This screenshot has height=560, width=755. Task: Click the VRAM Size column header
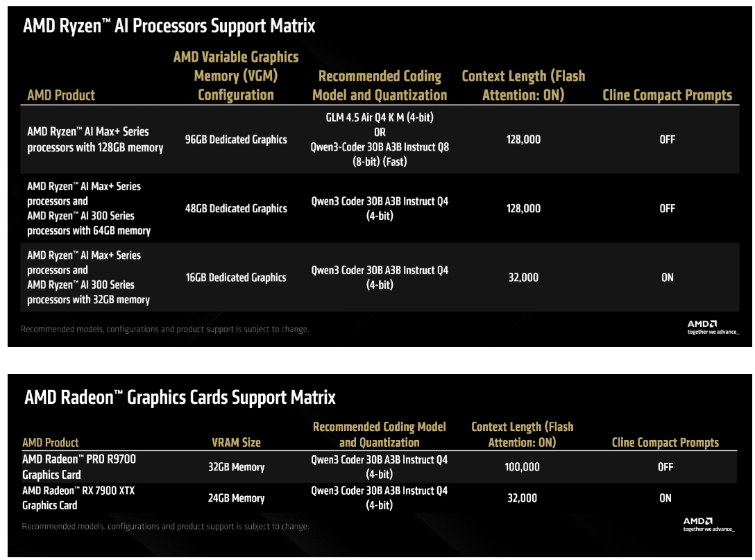pyautogui.click(x=236, y=442)
